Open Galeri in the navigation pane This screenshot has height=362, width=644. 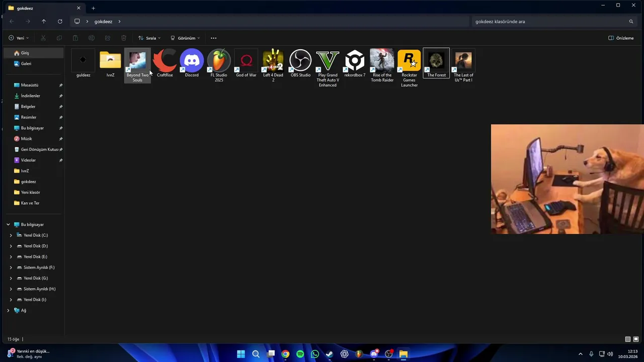pyautogui.click(x=33, y=64)
